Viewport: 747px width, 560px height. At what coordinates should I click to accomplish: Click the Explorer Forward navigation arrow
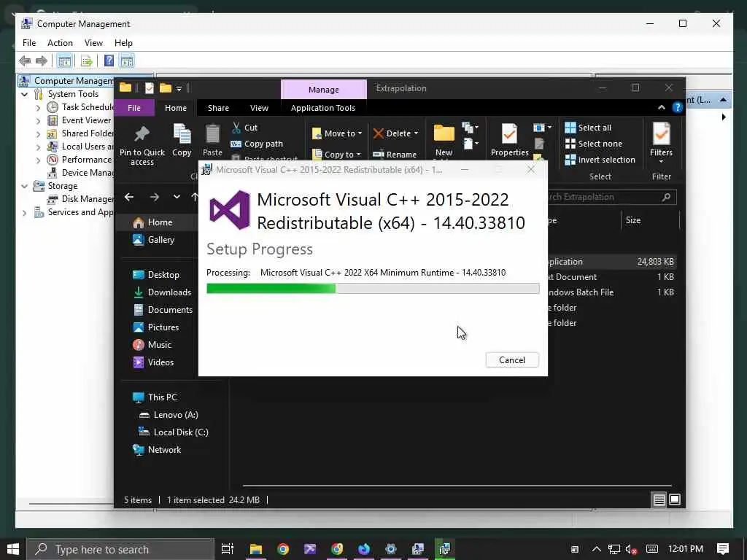click(x=155, y=197)
